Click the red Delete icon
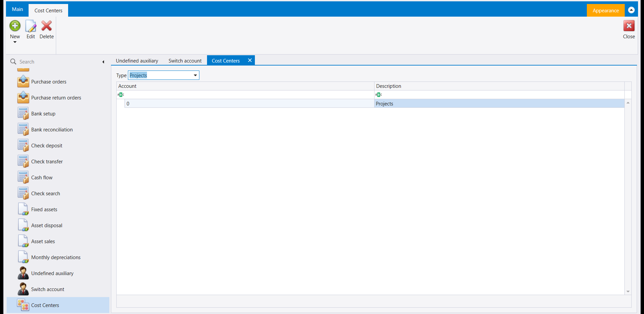The height and width of the screenshot is (314, 644). click(47, 26)
